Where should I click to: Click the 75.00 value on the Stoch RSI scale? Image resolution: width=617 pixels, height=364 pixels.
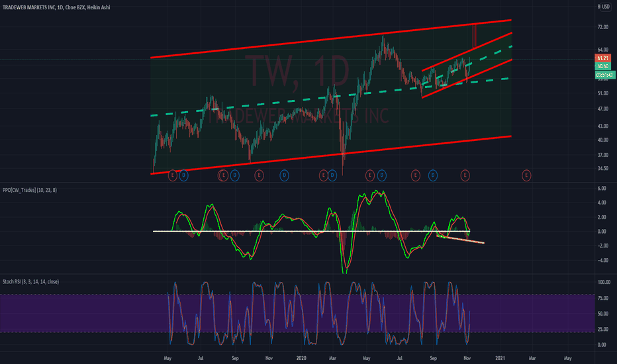tap(603, 298)
